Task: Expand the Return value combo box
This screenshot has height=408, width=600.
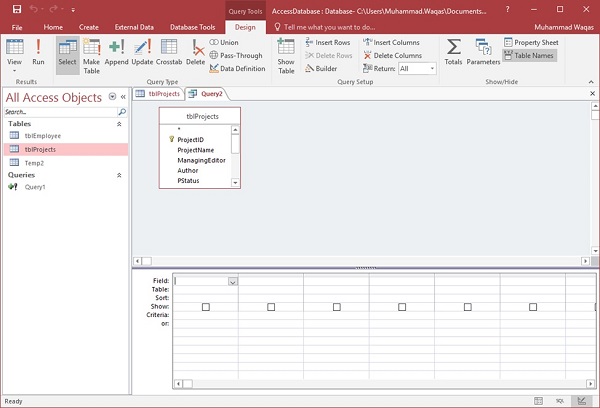Action: [x=431, y=69]
